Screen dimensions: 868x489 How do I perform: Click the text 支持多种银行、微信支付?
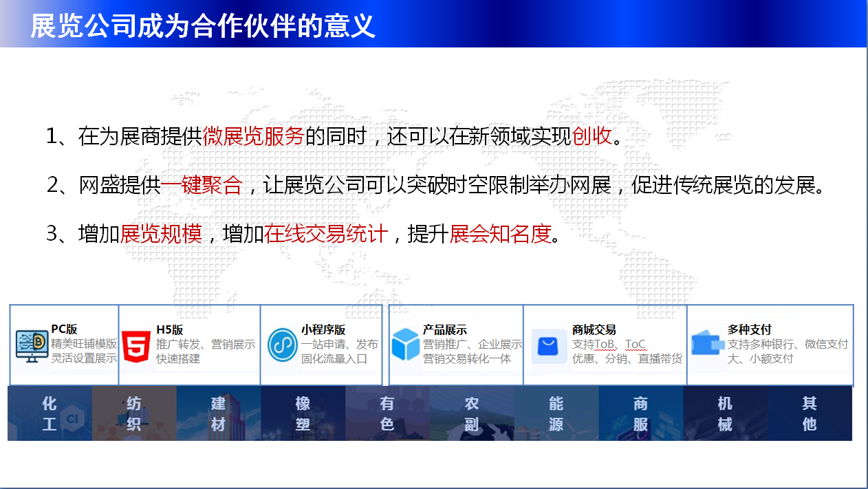pyautogui.click(x=788, y=344)
